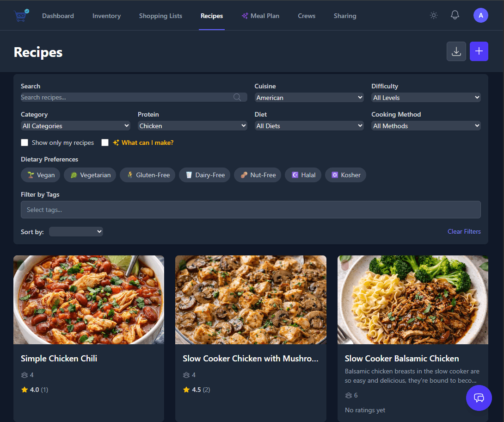
Task: Enable the Show only my recipes checkbox
Action: click(25, 143)
